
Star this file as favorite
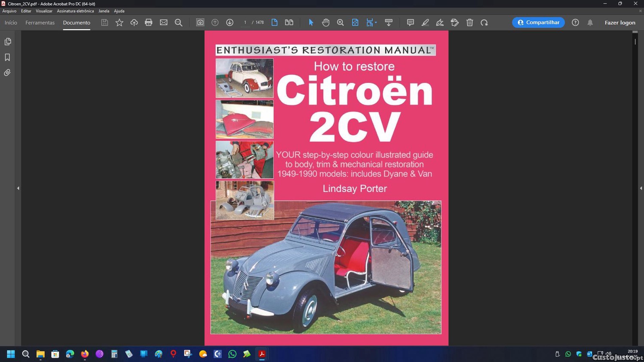point(119,22)
